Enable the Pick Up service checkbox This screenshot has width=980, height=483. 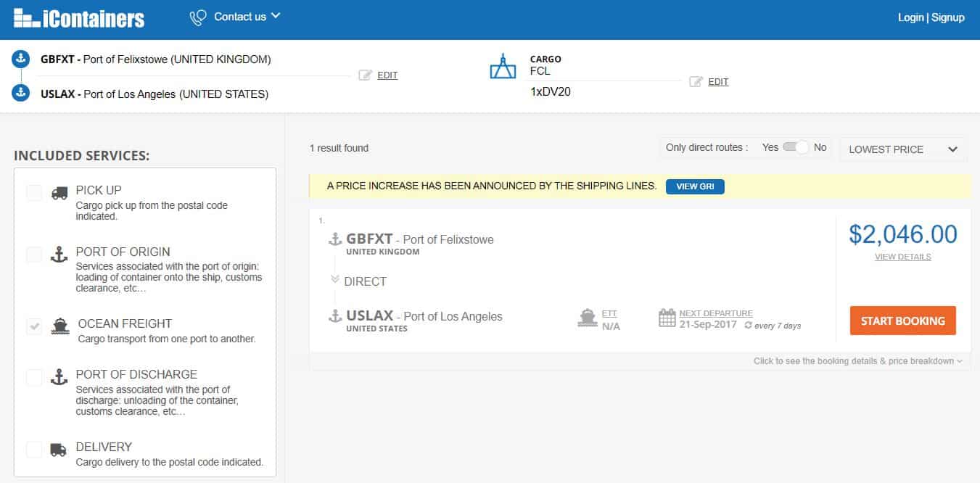coord(34,193)
